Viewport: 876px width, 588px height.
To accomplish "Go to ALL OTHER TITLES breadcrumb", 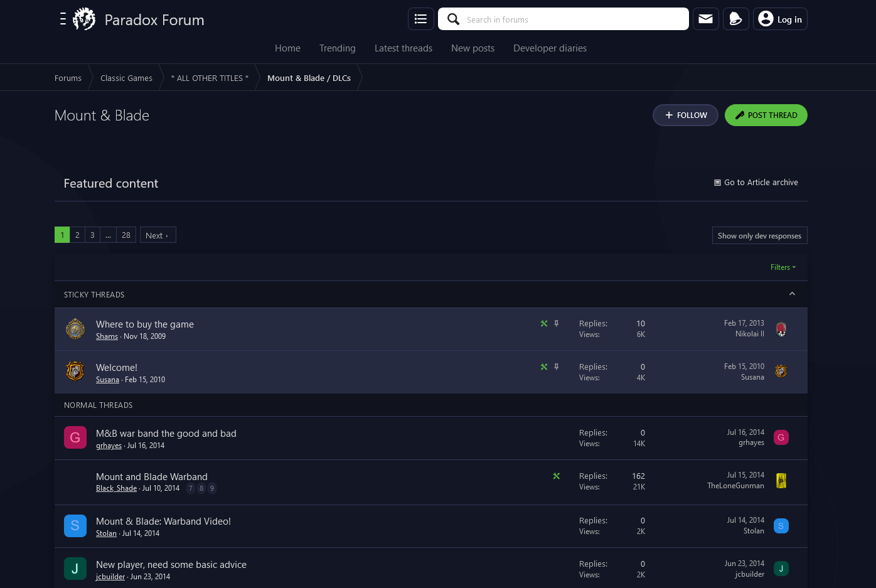I will [210, 78].
